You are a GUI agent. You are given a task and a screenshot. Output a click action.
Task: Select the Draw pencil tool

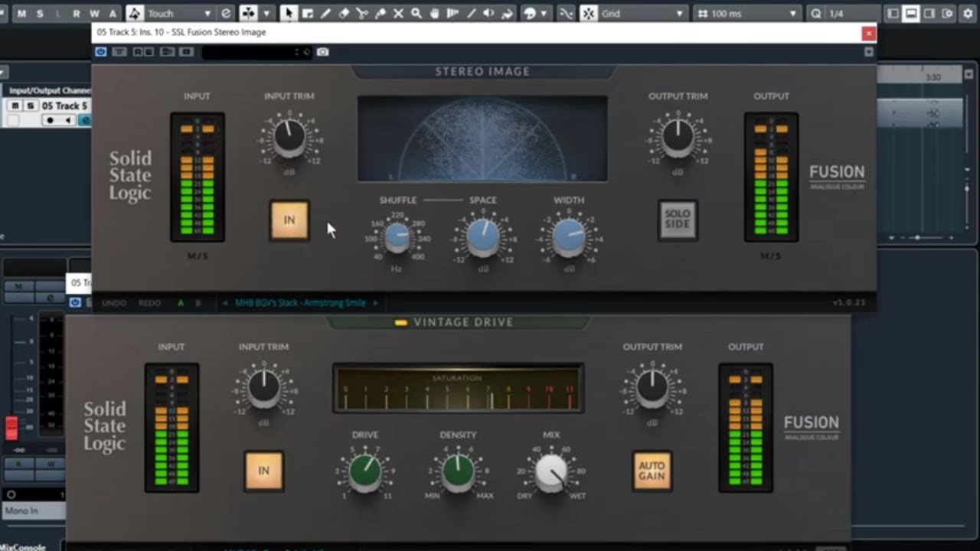tap(325, 13)
